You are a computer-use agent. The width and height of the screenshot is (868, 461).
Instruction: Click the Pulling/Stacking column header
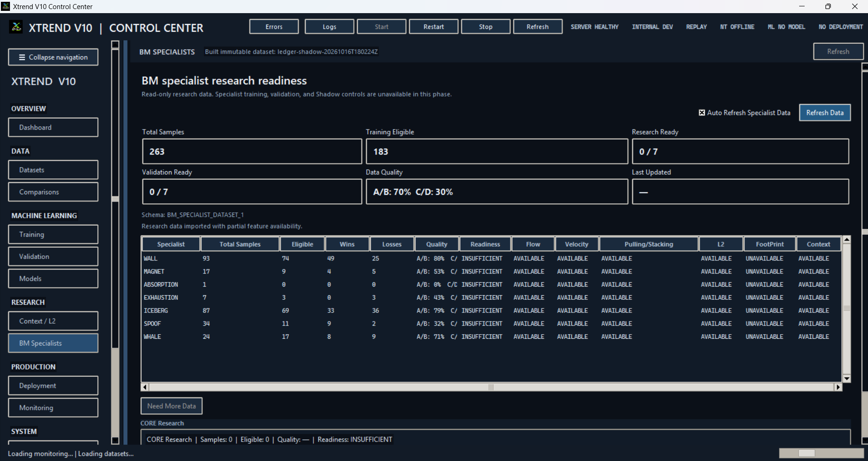[649, 244]
